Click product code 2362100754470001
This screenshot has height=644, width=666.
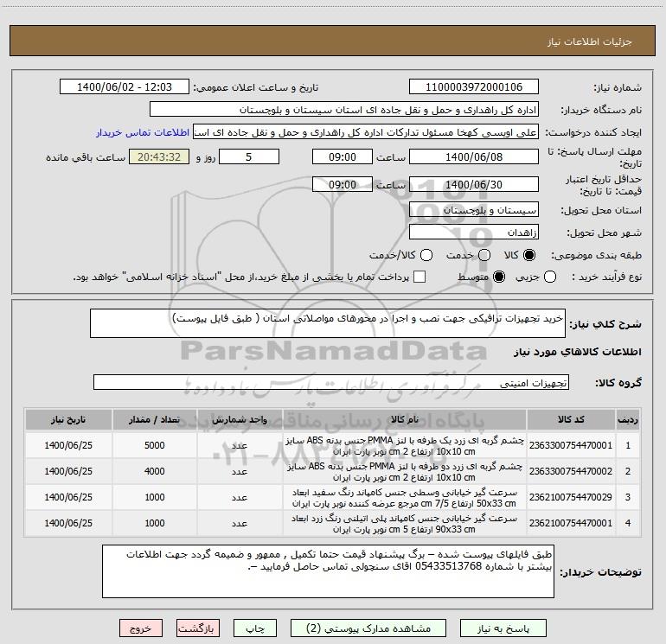click(571, 523)
